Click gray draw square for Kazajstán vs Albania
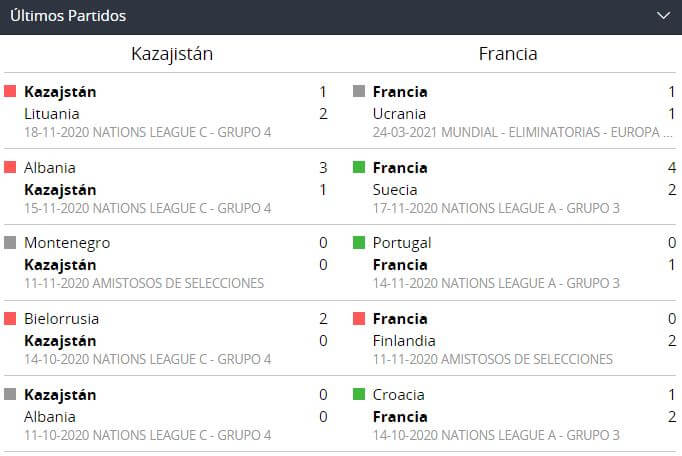 [x=10, y=395]
